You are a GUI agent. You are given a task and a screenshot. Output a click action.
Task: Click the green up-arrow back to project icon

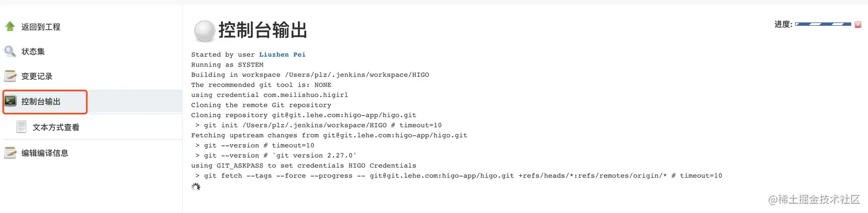pyautogui.click(x=10, y=26)
